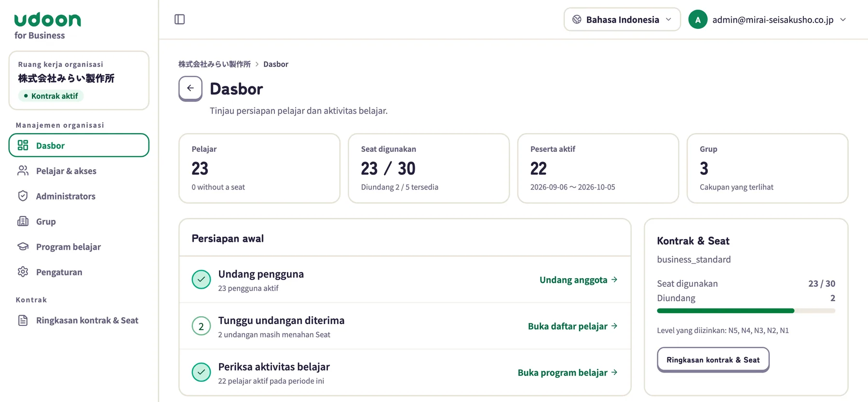Click the Persiapan awal heading
Viewport: 868px width, 402px height.
[x=228, y=238]
